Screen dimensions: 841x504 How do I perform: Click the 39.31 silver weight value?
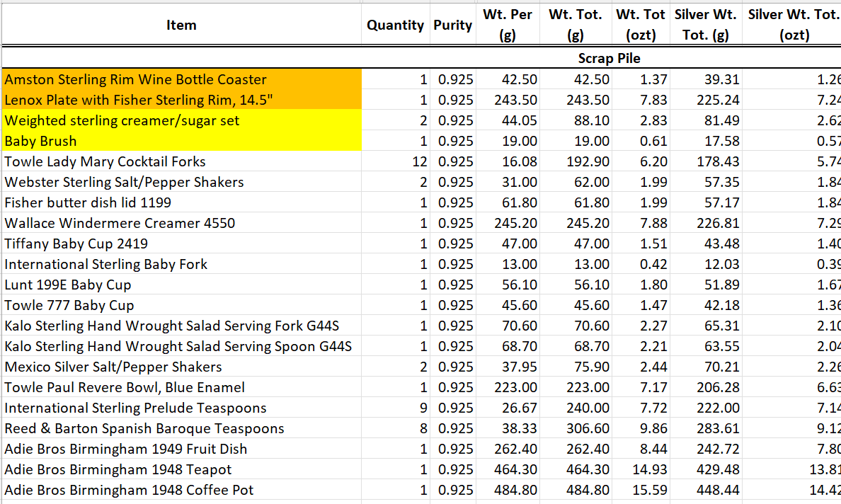pos(722,79)
